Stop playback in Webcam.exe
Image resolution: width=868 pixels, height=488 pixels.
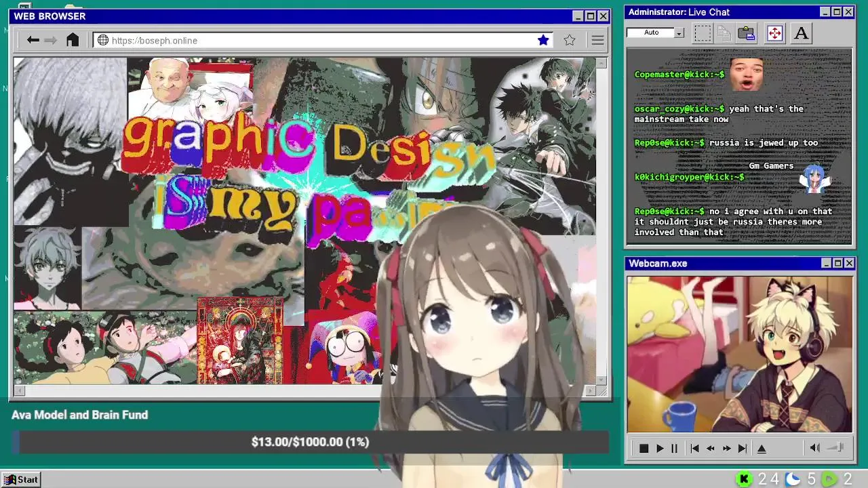click(644, 448)
